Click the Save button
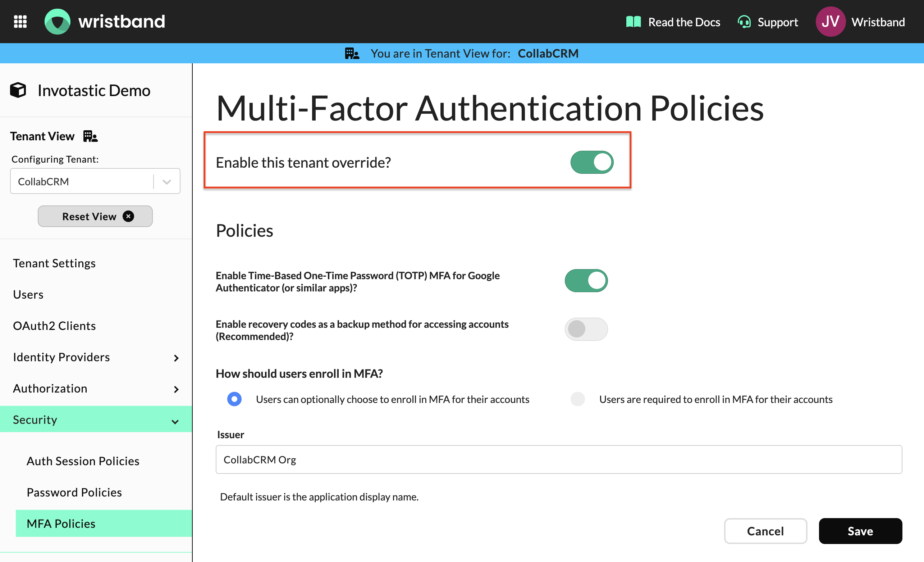The image size is (924, 562). pyautogui.click(x=860, y=531)
